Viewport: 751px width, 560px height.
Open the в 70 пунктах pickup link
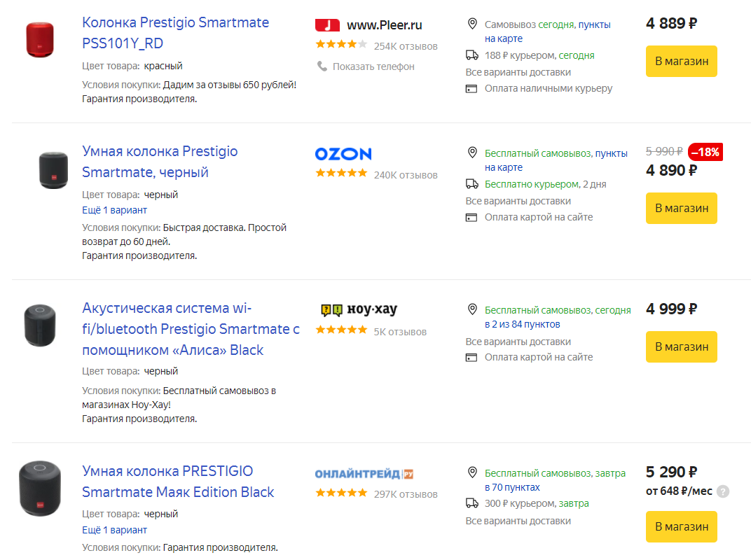512,487
